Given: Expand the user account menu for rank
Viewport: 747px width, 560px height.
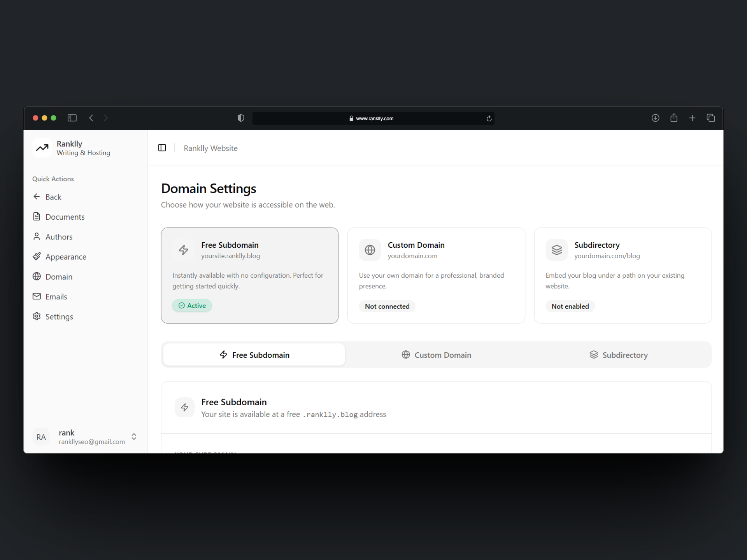Looking at the screenshot, I should tap(133, 437).
